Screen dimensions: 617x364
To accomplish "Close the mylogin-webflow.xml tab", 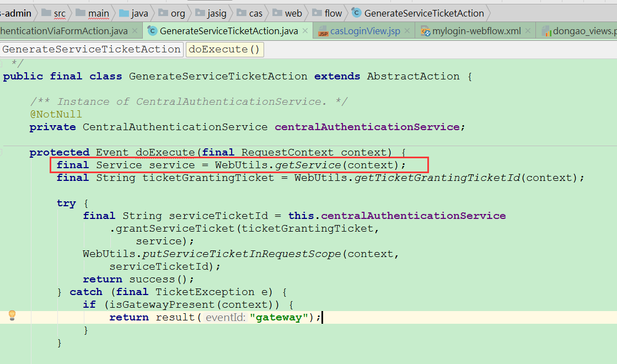I will click(x=528, y=31).
